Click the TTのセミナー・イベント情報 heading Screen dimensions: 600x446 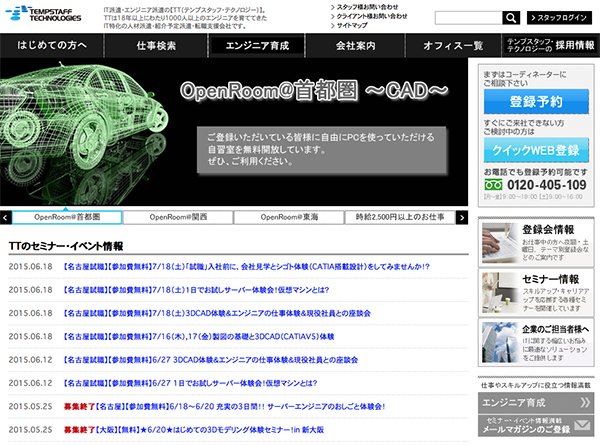66,246
